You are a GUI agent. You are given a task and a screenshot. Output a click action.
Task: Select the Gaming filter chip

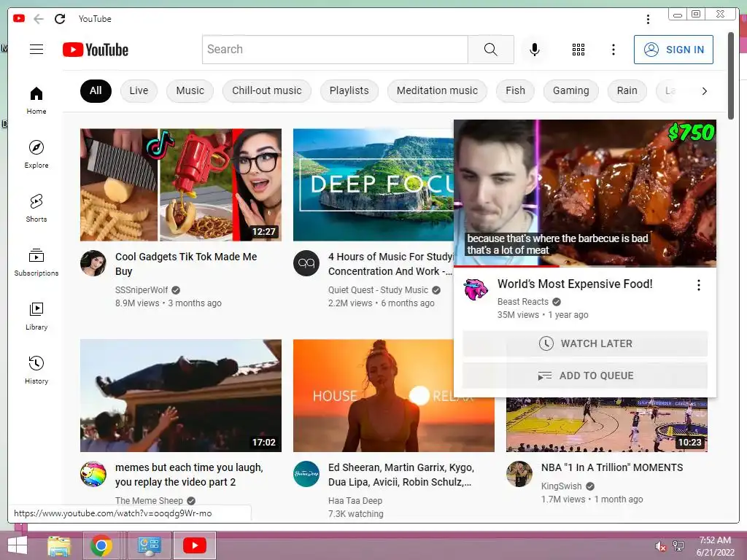coord(570,90)
